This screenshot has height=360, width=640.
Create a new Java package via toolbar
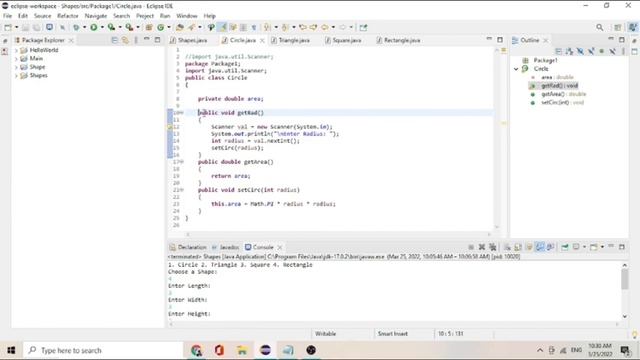149,27
